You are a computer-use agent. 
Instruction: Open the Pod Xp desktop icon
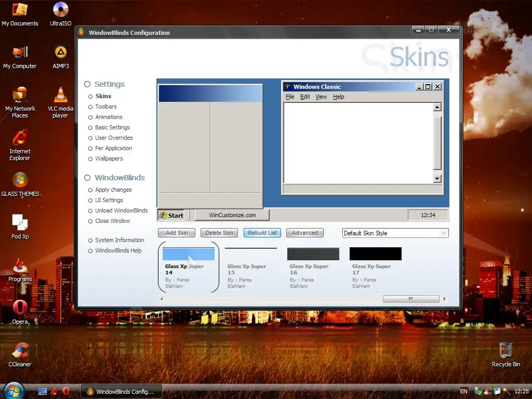20,227
